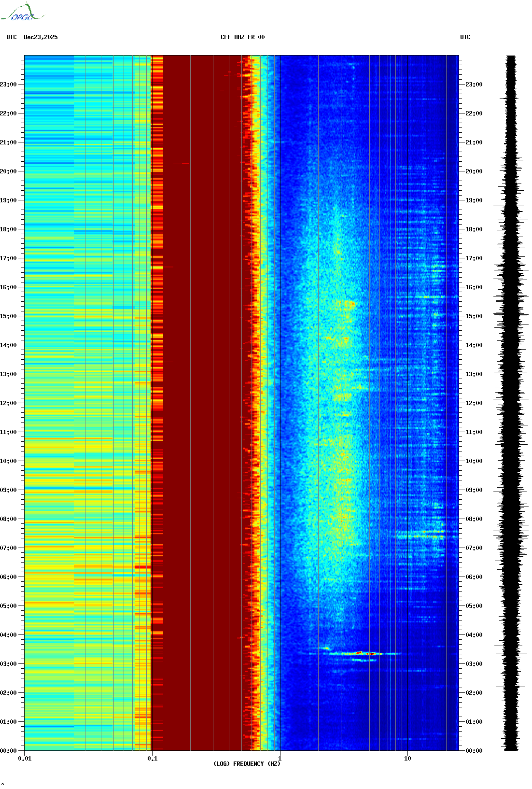The width and height of the screenshot is (532, 789).
Task: Click 19:00 on the left time axis
Action: (8, 200)
